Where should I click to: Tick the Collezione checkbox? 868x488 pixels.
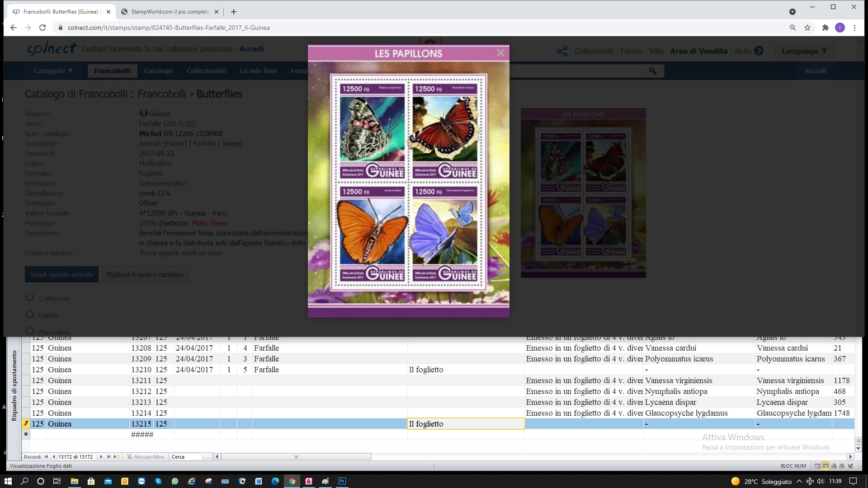[x=30, y=297]
